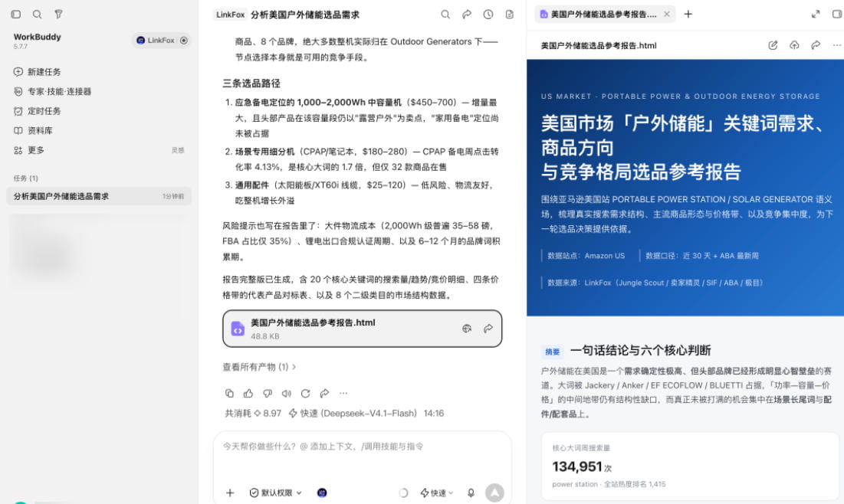Click the 摘要 tag in the report
This screenshot has width=844, height=504.
coord(552,352)
